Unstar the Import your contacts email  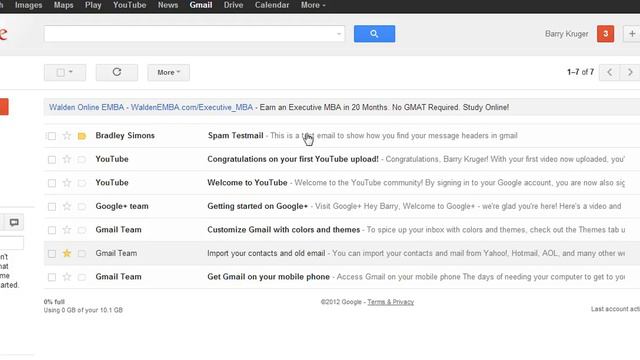point(67,253)
